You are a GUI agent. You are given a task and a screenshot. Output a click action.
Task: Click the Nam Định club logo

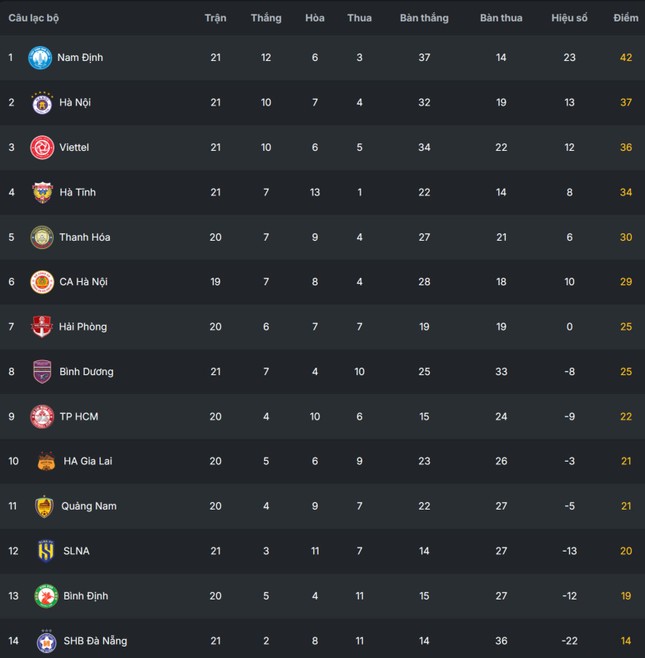click(x=40, y=57)
